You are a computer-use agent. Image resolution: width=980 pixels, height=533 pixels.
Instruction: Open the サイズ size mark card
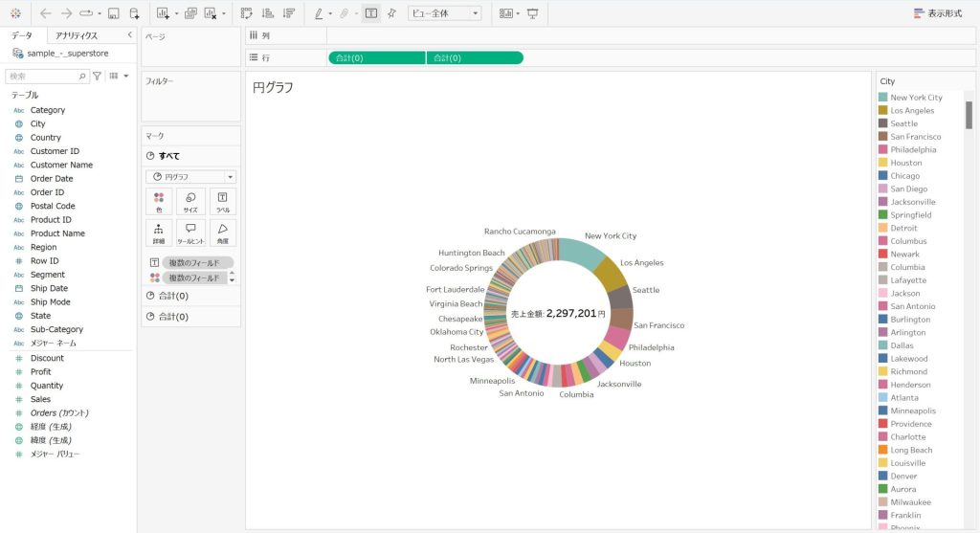190,201
